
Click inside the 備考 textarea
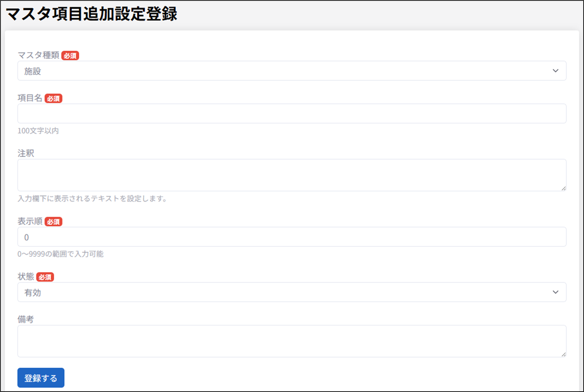tap(292, 341)
